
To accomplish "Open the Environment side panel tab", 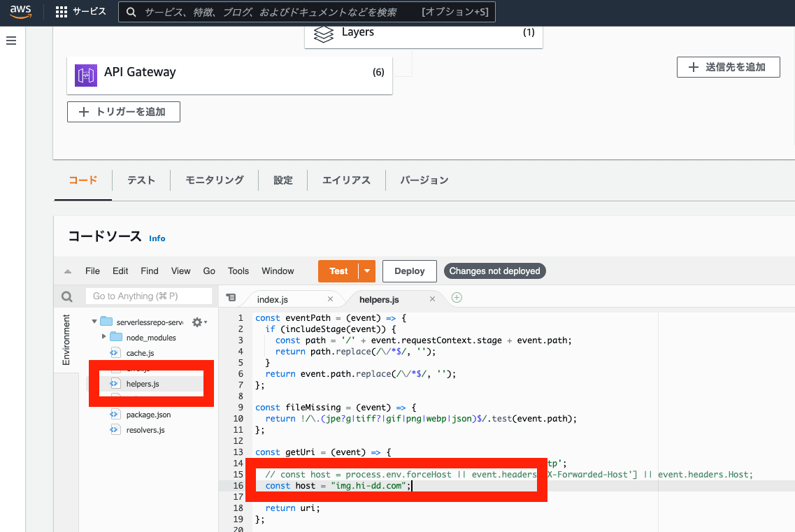I will [66, 339].
